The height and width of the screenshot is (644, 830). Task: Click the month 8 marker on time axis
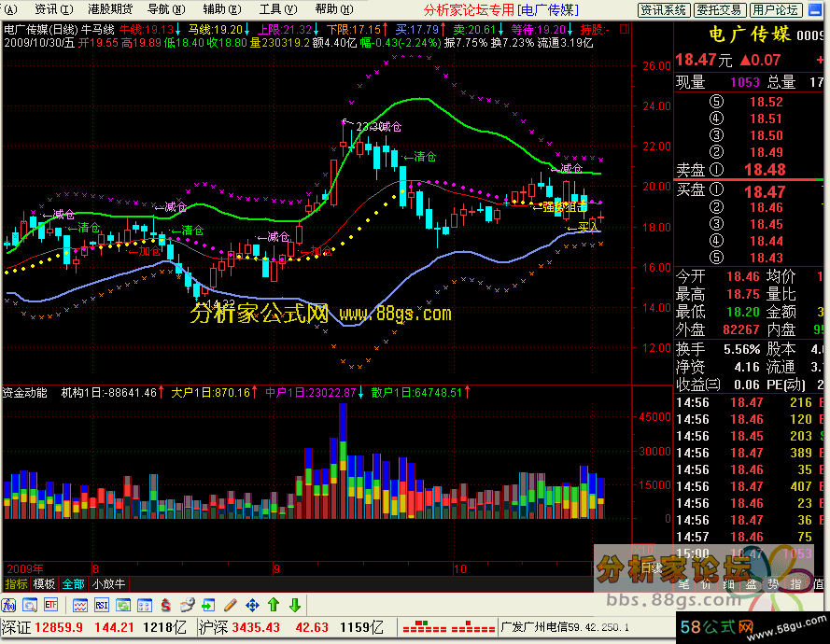[95, 568]
